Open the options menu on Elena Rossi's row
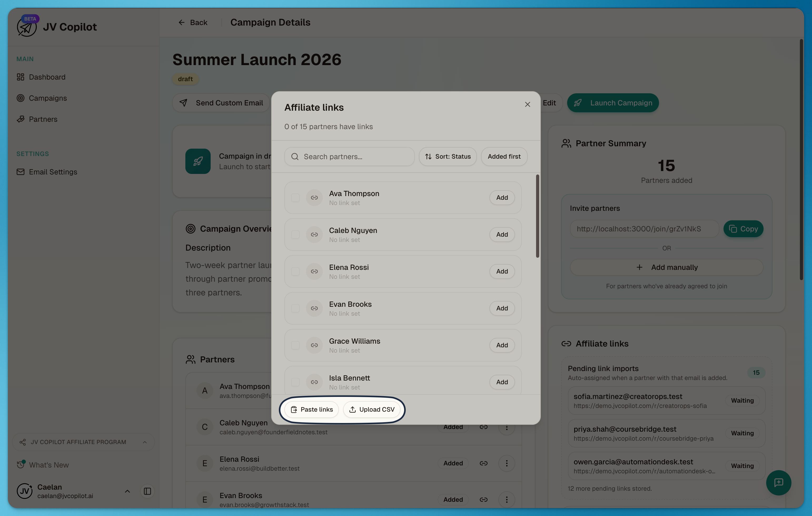The width and height of the screenshot is (812, 516). (x=507, y=463)
